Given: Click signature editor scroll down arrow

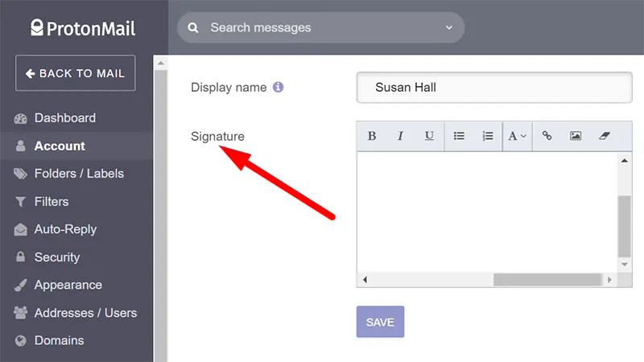Looking at the screenshot, I should coord(625,265).
